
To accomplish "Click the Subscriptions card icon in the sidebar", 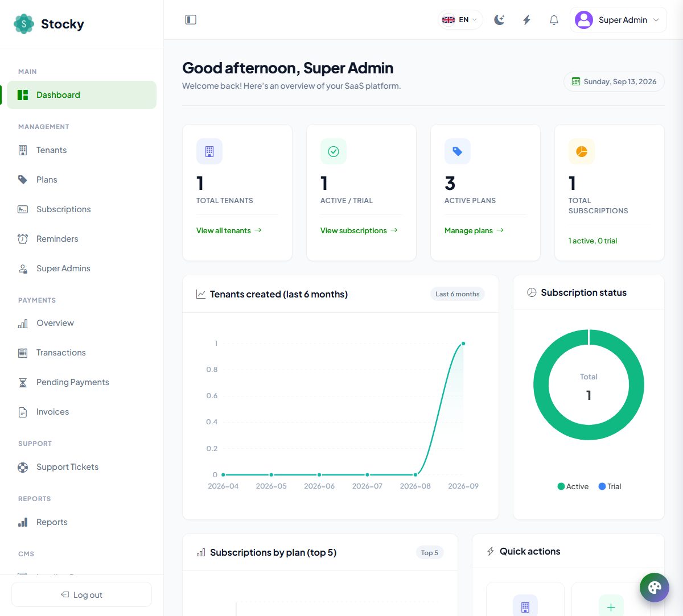I will (23, 209).
